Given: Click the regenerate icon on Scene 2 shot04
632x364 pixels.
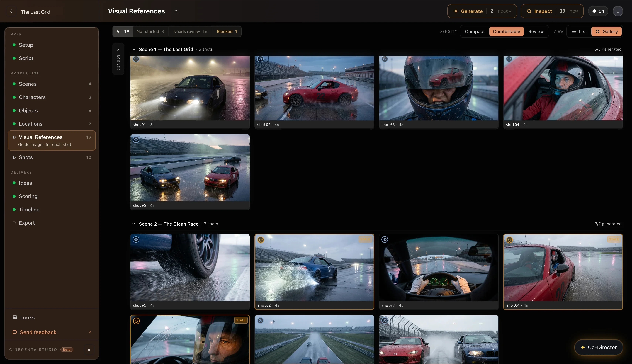Looking at the screenshot, I should pyautogui.click(x=509, y=240).
